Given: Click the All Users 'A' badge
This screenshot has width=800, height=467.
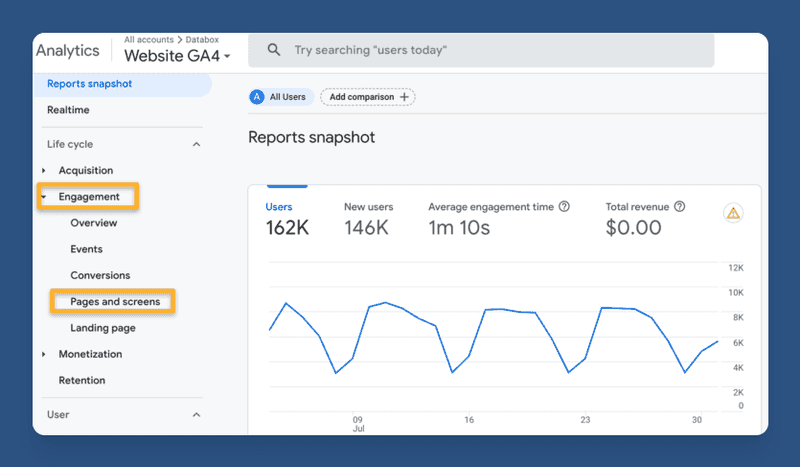Looking at the screenshot, I should pyautogui.click(x=257, y=97).
